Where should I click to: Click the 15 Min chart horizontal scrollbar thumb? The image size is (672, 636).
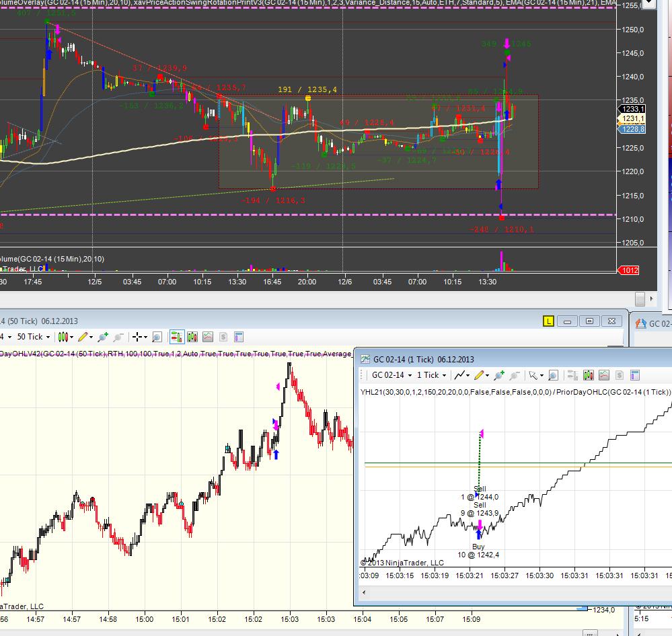click(640, 299)
